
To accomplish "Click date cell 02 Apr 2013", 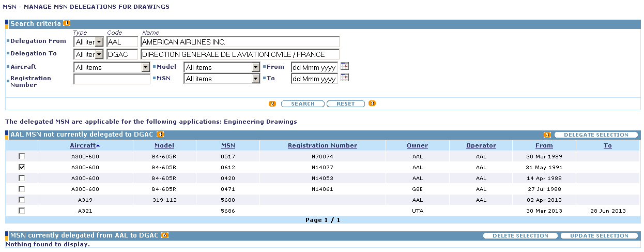I will click(x=544, y=200).
